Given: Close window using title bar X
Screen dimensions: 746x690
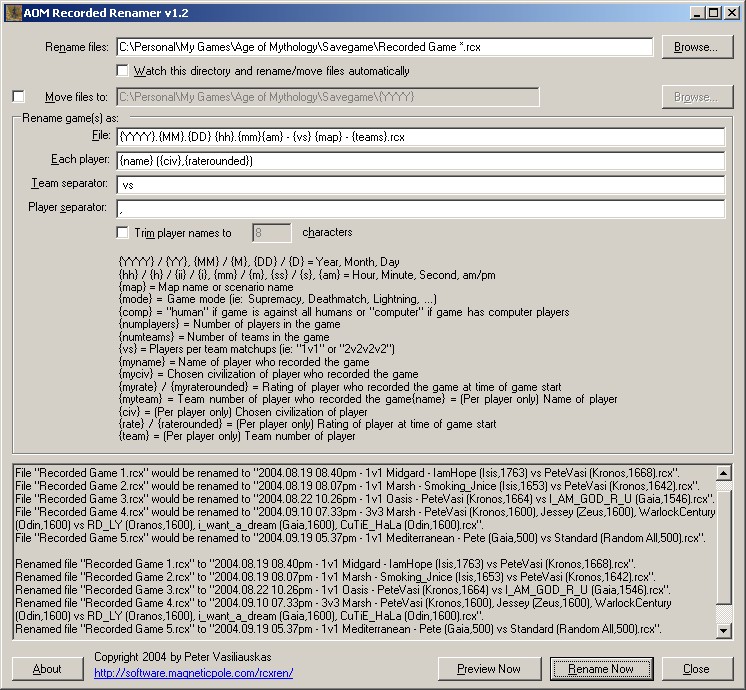Looking at the screenshot, I should pyautogui.click(x=732, y=13).
